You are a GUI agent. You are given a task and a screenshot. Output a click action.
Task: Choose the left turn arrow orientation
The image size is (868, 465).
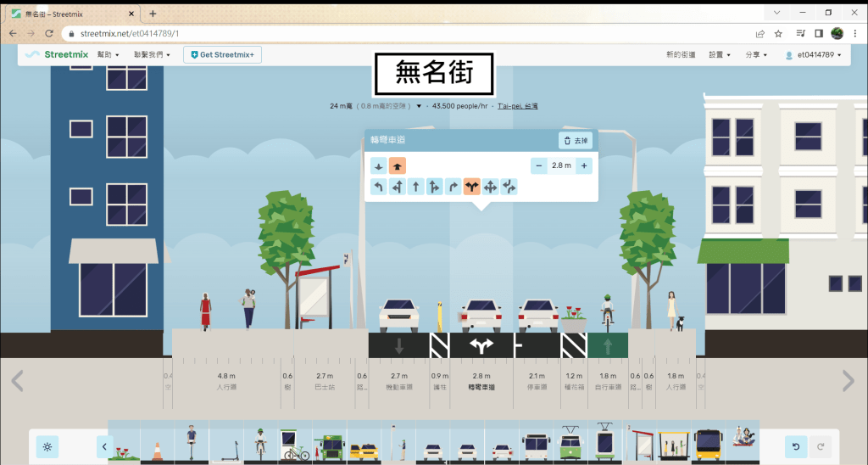(x=379, y=187)
